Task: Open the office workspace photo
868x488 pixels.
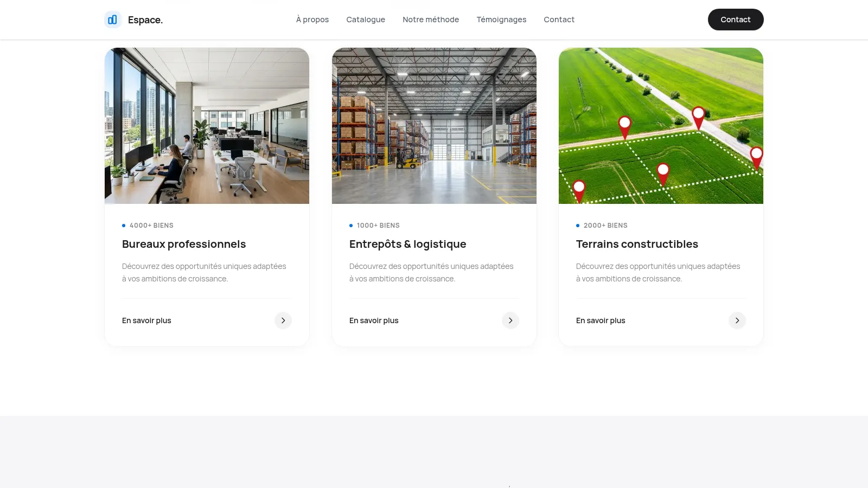Action: point(207,126)
